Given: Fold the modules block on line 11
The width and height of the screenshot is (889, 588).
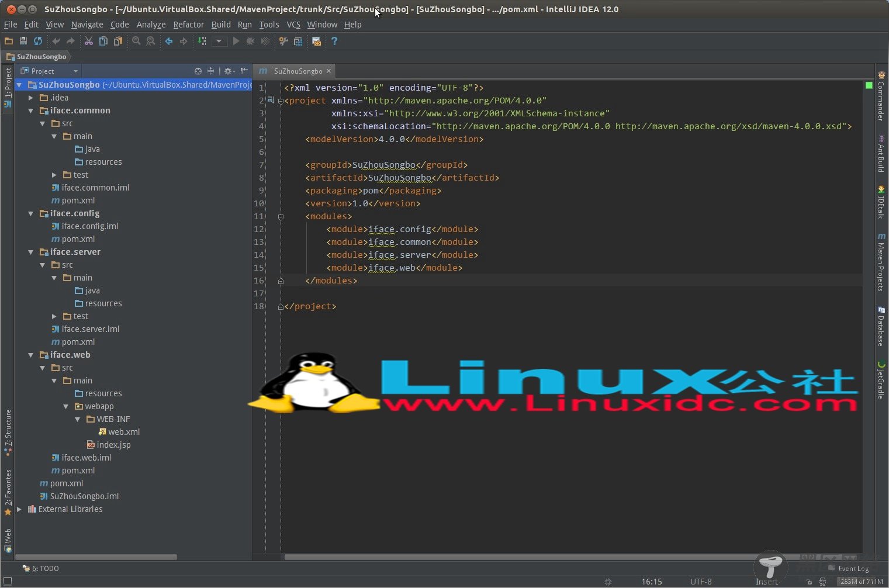Looking at the screenshot, I should pyautogui.click(x=281, y=216).
